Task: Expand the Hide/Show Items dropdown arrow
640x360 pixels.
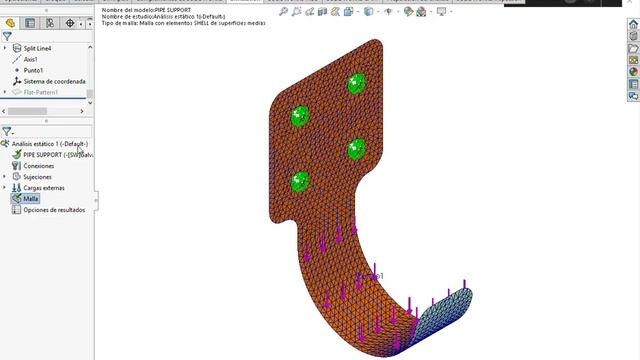Action: pyautogui.click(x=398, y=12)
